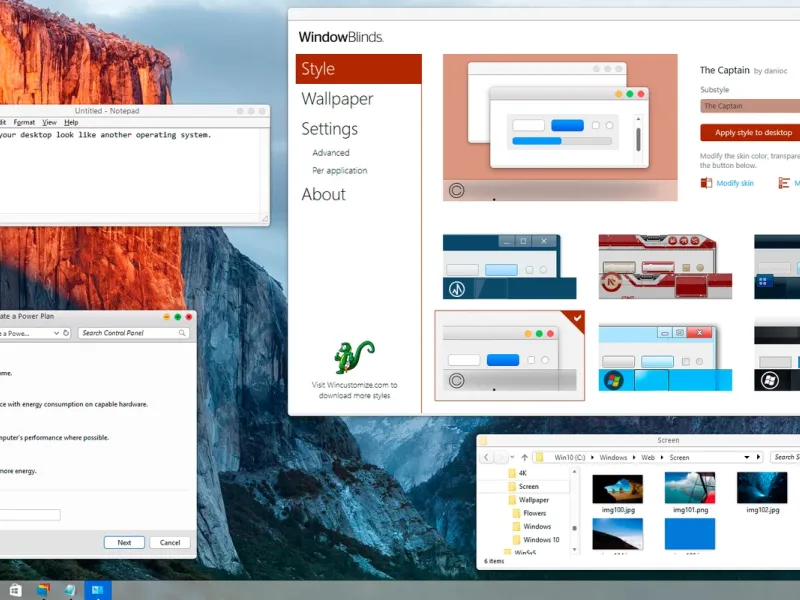Open the explorer address bar history dropdown
Image resolution: width=800 pixels, height=600 pixels.
tap(747, 457)
